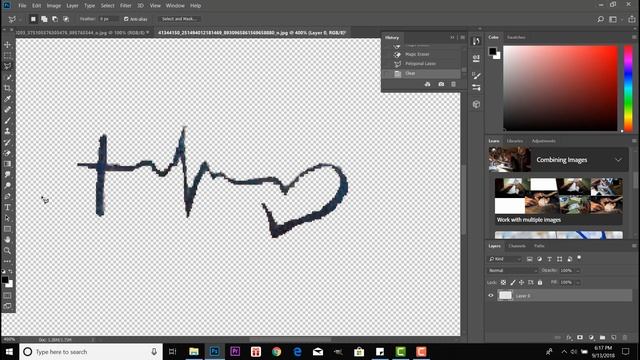
Task: Toggle pixel layer filter icon
Action: tap(529, 259)
